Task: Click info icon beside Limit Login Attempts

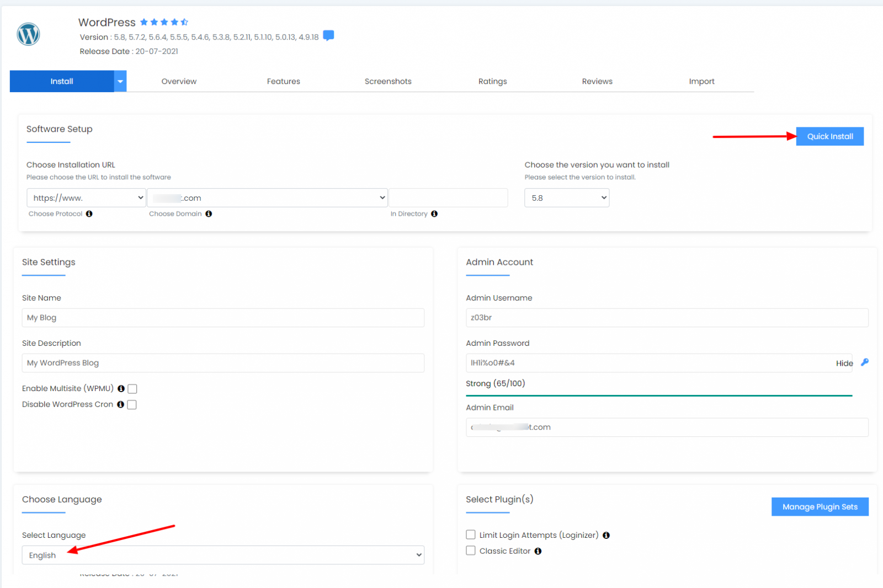Action: click(x=606, y=535)
